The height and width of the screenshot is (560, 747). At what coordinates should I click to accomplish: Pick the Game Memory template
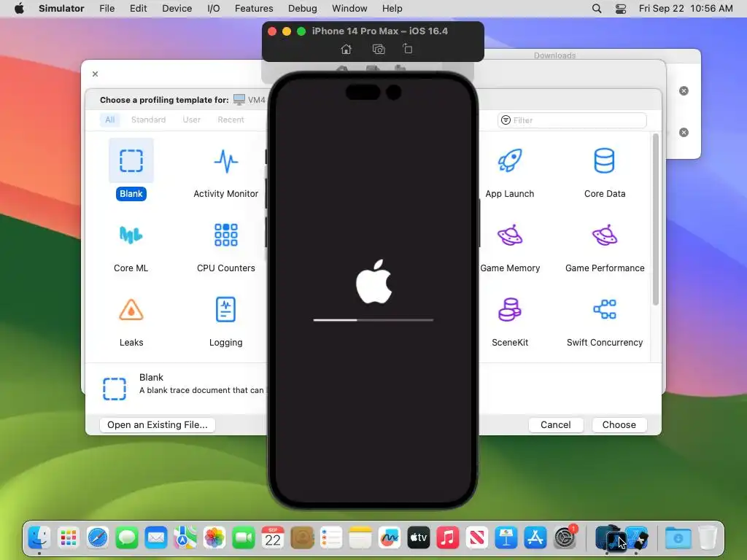click(x=510, y=248)
